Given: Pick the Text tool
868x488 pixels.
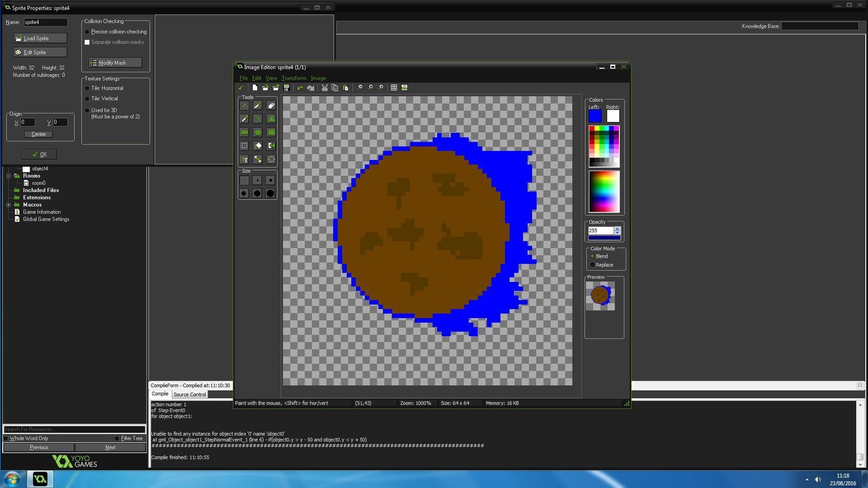Looking at the screenshot, I should [245, 159].
